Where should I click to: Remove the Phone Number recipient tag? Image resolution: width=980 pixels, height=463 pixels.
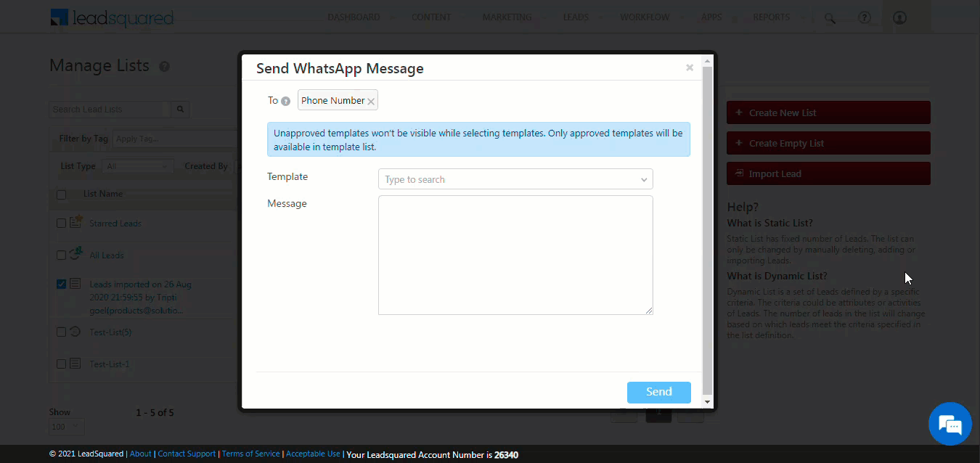(371, 102)
